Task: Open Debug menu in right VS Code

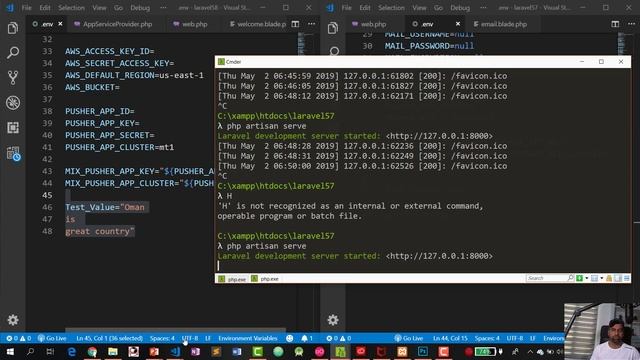Action: pyautogui.click(x=460, y=8)
